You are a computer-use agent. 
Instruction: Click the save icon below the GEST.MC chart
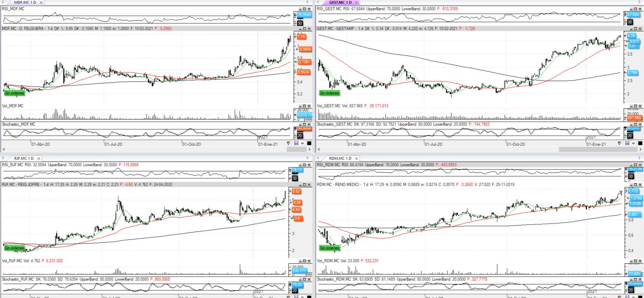pyautogui.click(x=627, y=144)
